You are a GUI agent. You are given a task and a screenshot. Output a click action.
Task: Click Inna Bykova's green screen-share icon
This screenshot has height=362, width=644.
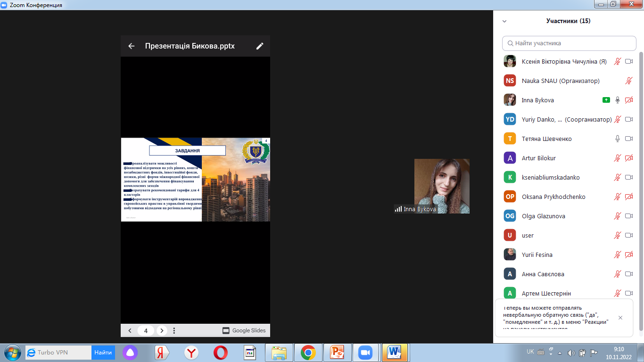(606, 100)
